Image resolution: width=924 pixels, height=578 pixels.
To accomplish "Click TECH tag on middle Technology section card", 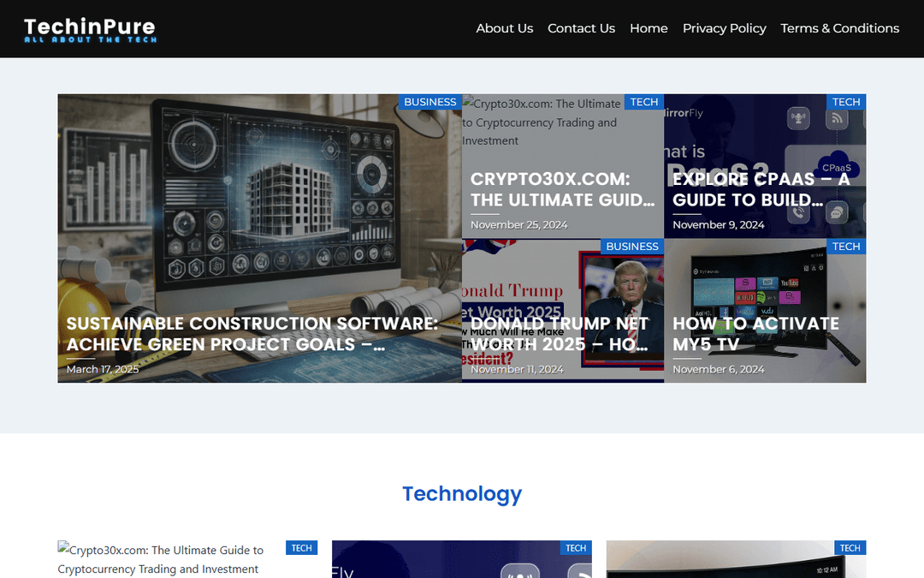I will (576, 548).
